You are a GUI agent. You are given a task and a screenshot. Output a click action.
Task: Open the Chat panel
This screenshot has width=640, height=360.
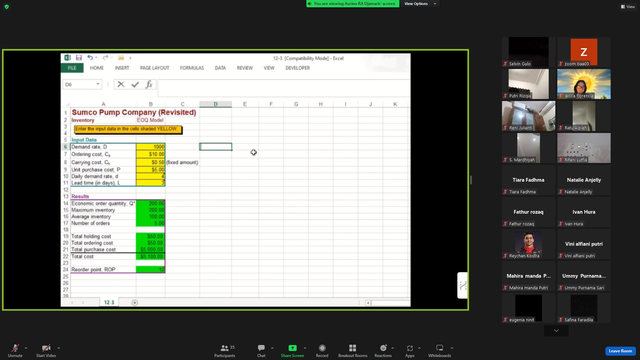(x=261, y=350)
